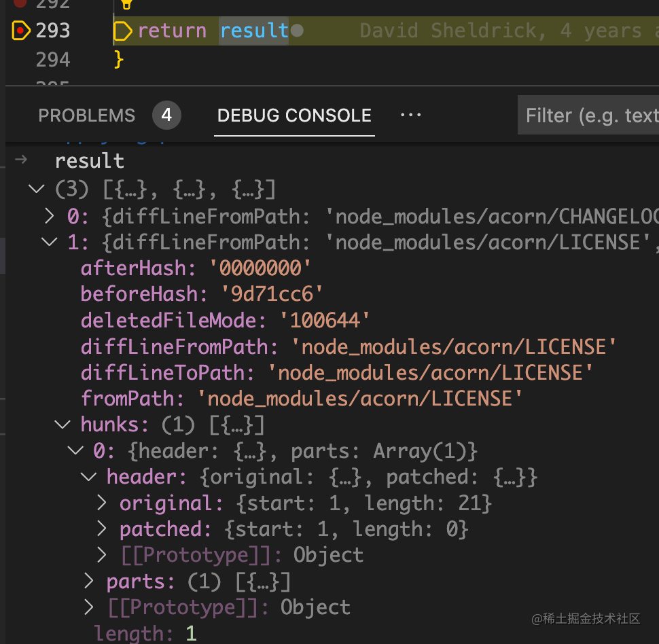Collapse the hunks array
The image size is (659, 644).
(x=63, y=424)
